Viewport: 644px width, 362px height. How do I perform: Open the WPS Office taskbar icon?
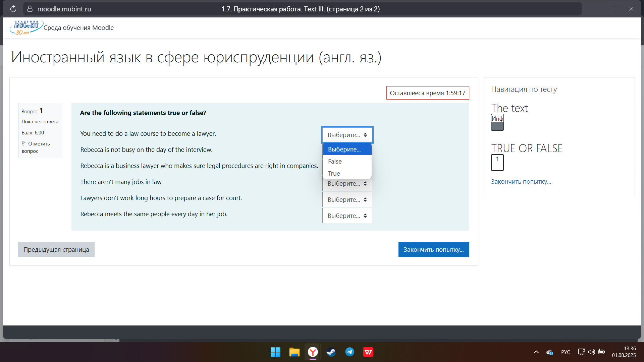(x=368, y=352)
